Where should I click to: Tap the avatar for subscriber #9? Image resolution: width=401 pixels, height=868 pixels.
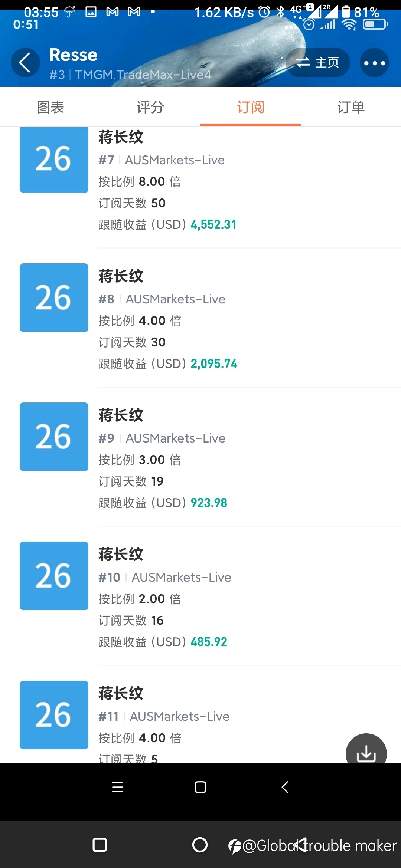pyautogui.click(x=54, y=437)
